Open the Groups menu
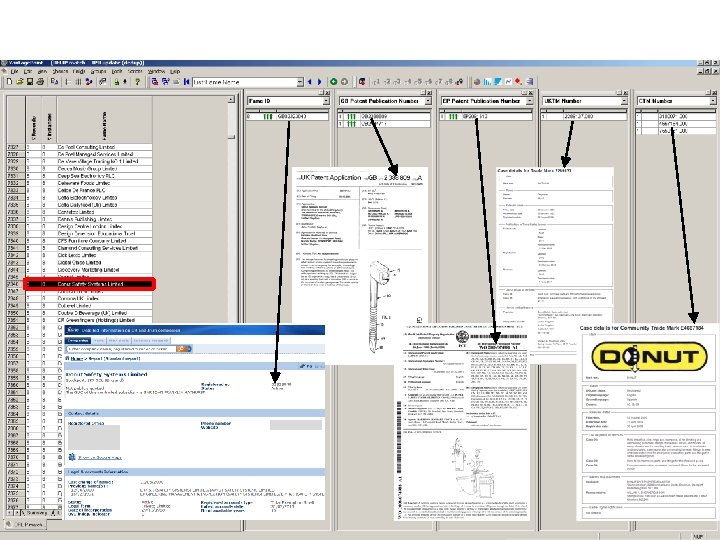This screenshot has width=720, height=540. point(98,72)
